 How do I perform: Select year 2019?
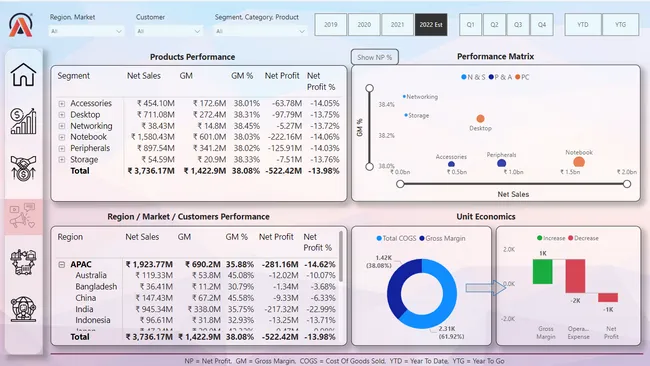pyautogui.click(x=330, y=24)
